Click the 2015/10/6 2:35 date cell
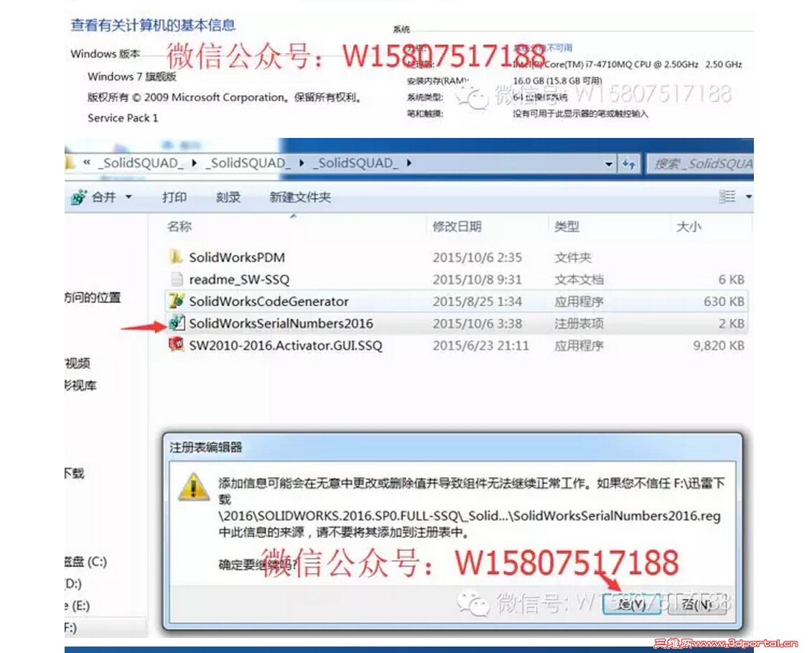 click(x=477, y=257)
